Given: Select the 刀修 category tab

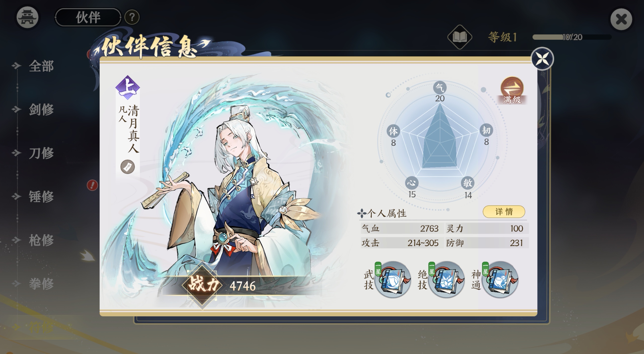Looking at the screenshot, I should click(41, 153).
